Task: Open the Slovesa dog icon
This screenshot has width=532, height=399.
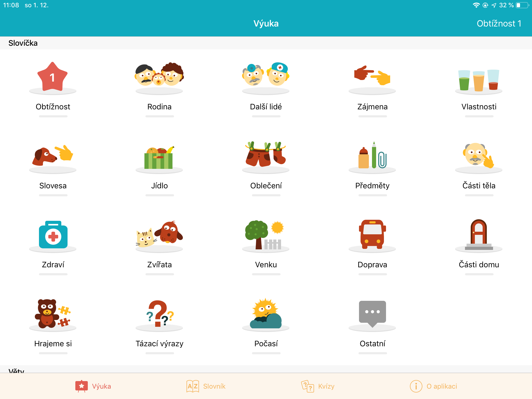Action: coord(53,155)
